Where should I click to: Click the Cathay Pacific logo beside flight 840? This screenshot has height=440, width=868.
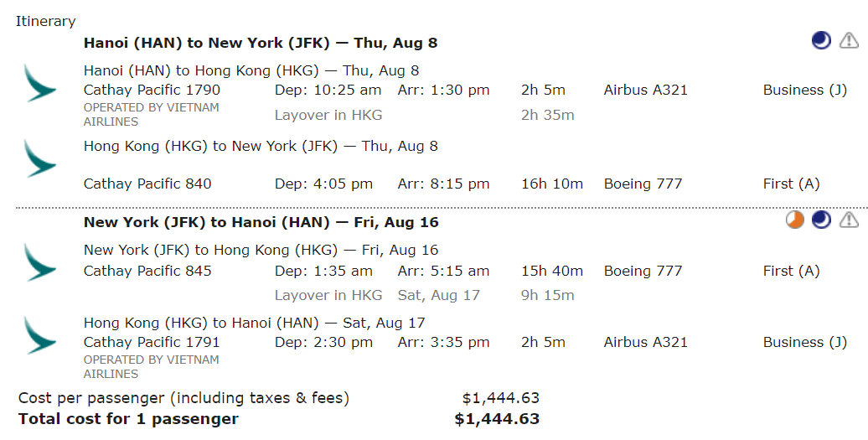pyautogui.click(x=40, y=159)
